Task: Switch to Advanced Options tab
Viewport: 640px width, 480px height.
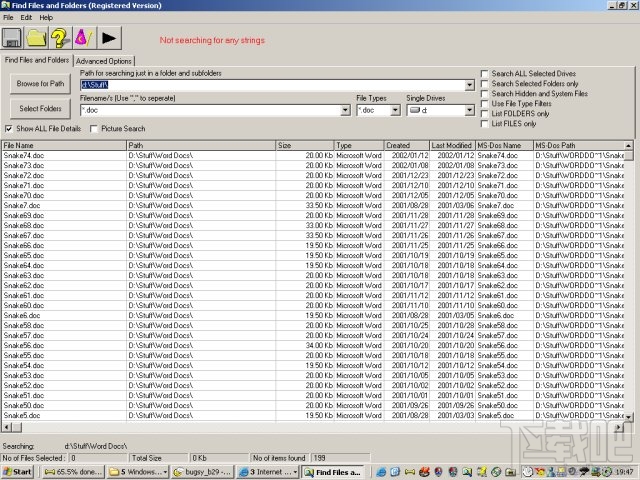Action: pos(104,61)
